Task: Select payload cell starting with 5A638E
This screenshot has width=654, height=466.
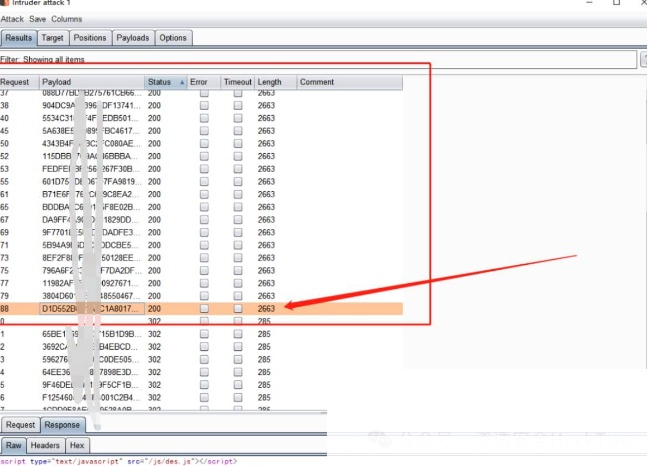Action: [x=92, y=131]
